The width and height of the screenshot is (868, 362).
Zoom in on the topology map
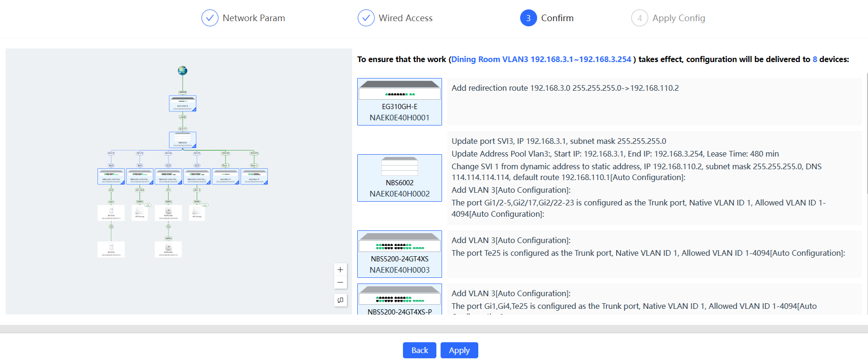340,270
